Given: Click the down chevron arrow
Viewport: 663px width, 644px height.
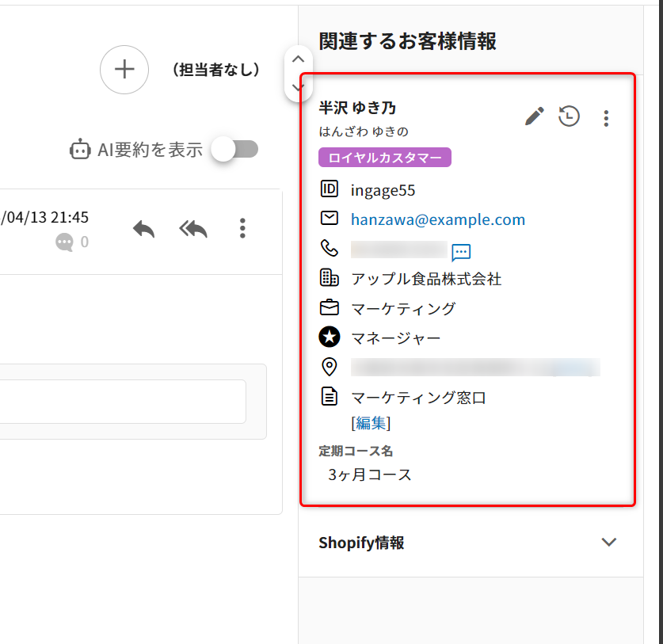Looking at the screenshot, I should pyautogui.click(x=298, y=87).
